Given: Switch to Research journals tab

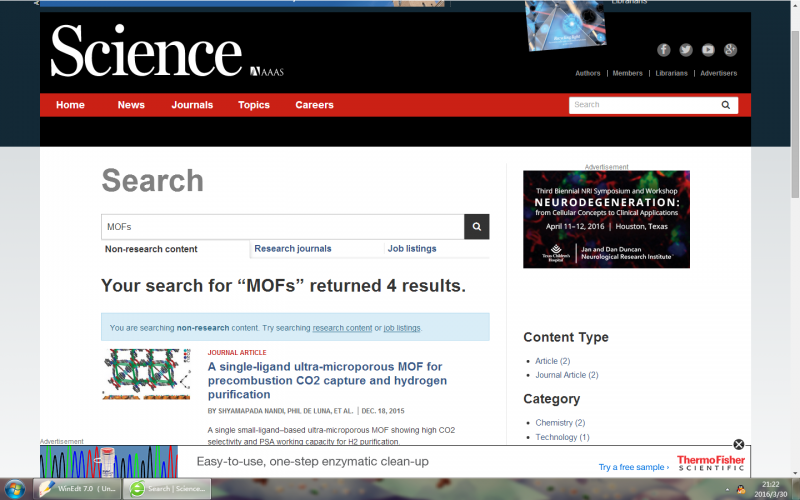Looking at the screenshot, I should pos(293,248).
